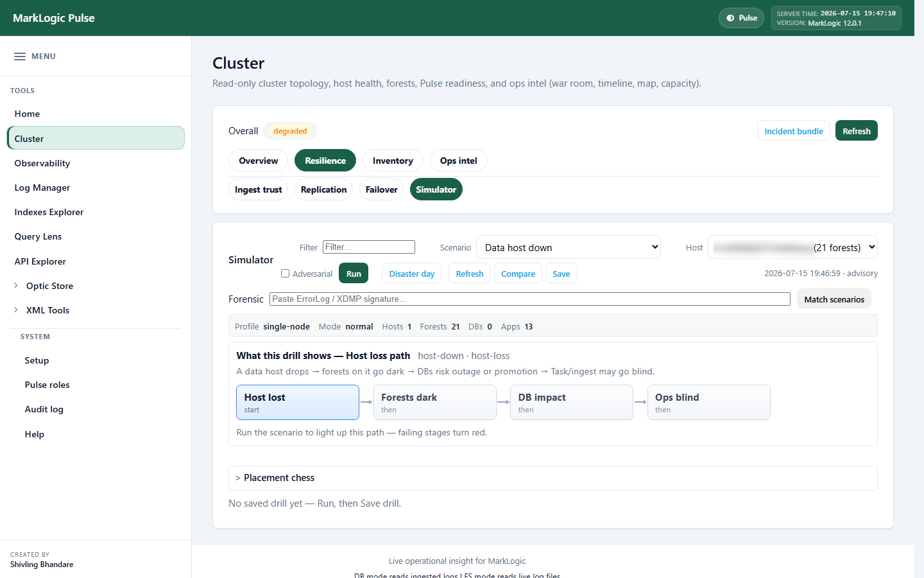Switch to the Resilience tab
The width and height of the screenshot is (924, 578).
(x=325, y=161)
